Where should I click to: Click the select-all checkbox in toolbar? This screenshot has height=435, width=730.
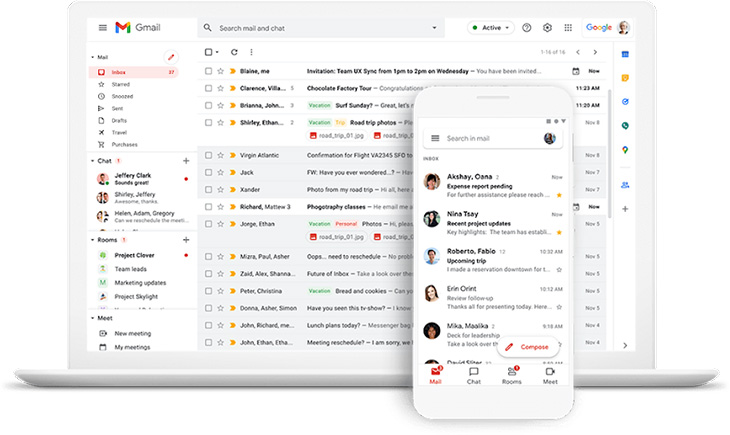coord(209,52)
